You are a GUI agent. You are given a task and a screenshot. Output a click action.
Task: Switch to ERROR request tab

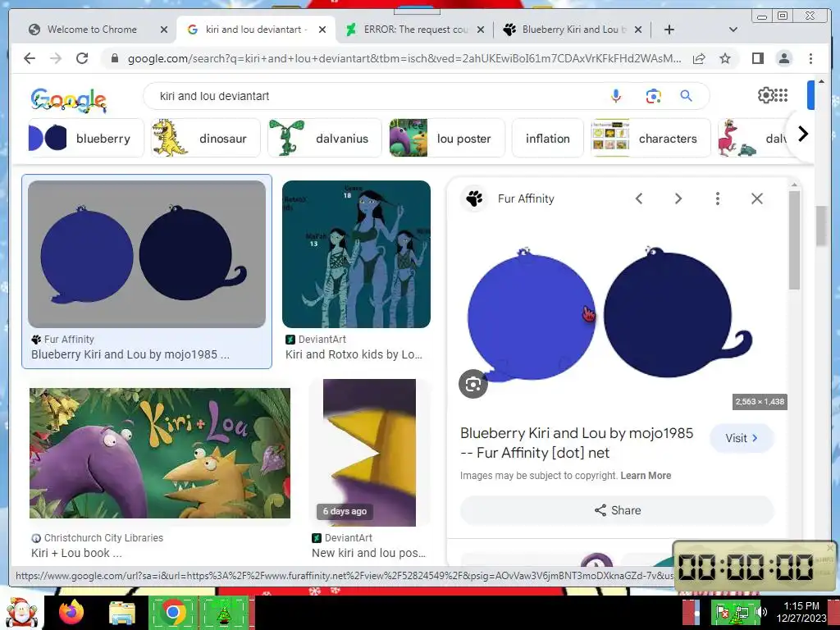(415, 30)
